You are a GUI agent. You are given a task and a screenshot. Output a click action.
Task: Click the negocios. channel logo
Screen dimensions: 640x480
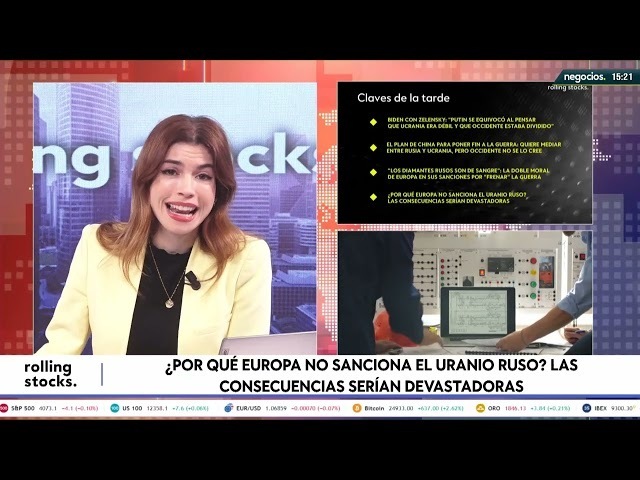tap(584, 76)
